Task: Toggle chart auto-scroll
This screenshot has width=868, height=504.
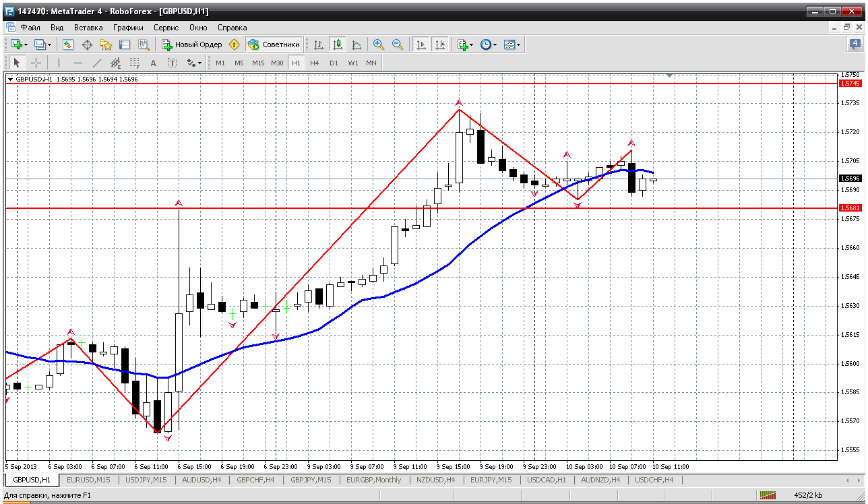Action: [421, 44]
